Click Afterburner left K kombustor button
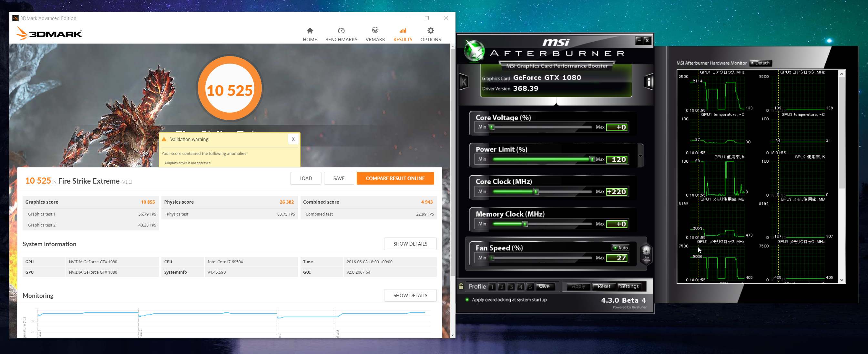The width and height of the screenshot is (868, 354). (x=464, y=82)
